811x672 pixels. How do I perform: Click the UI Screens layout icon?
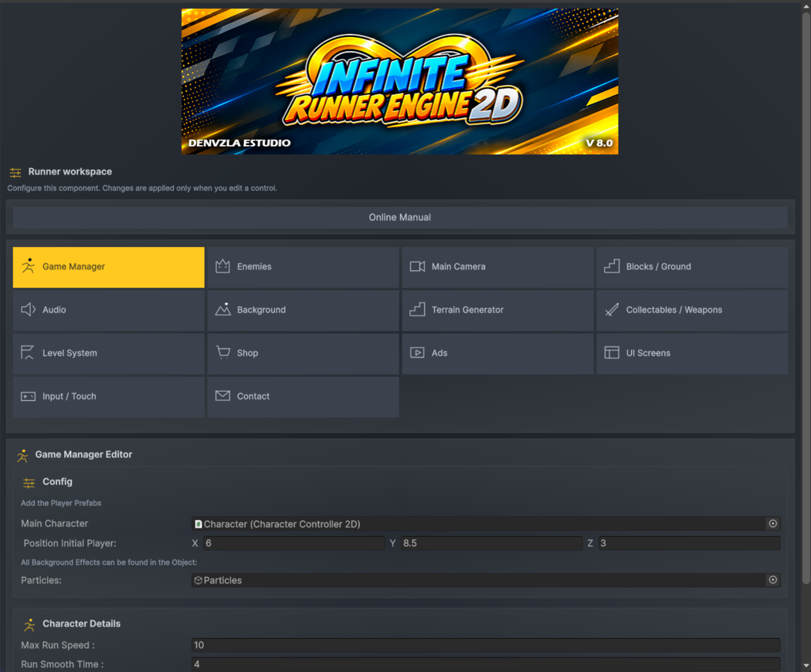pyautogui.click(x=612, y=353)
